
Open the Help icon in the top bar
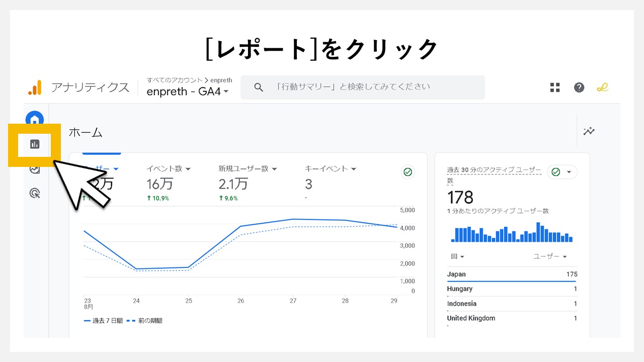[x=579, y=87]
